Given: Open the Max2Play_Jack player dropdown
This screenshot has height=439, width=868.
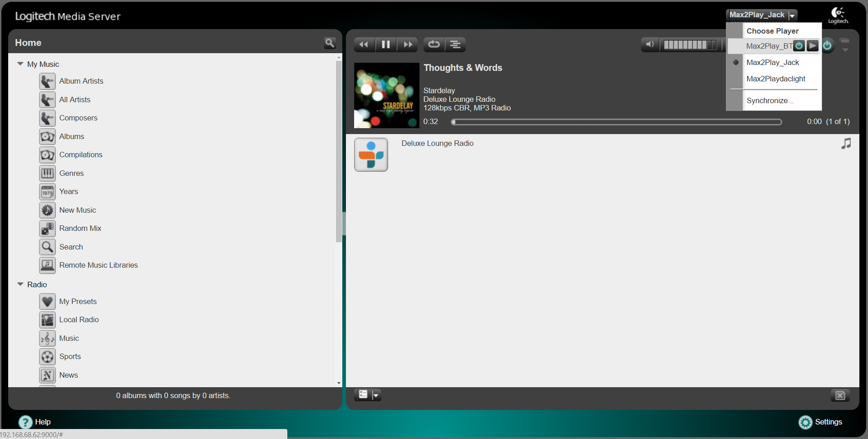Looking at the screenshot, I should click(762, 15).
